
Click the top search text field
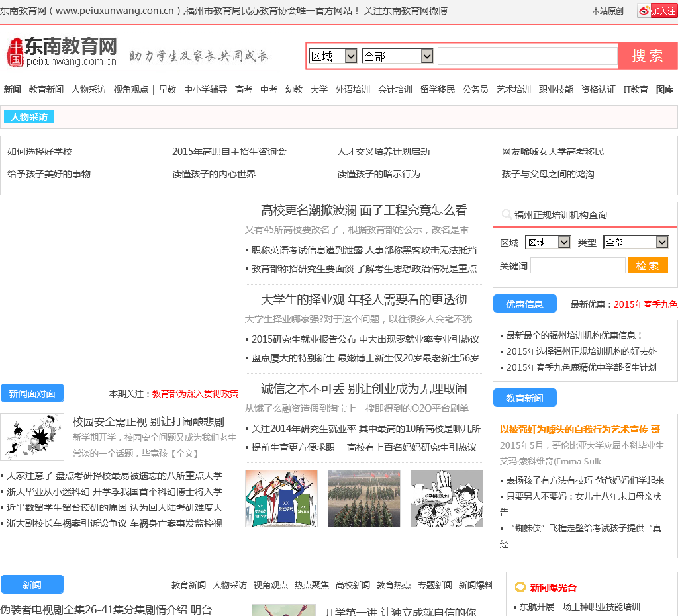click(528, 56)
